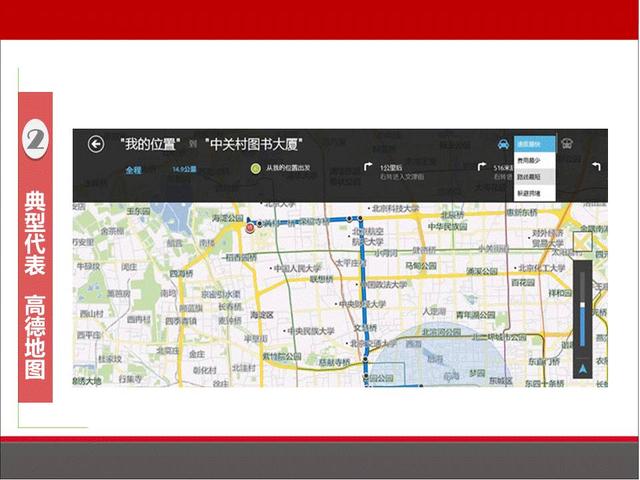640x480 pixels.
Task: Choose the last option in route dropdown
Action: (535, 193)
